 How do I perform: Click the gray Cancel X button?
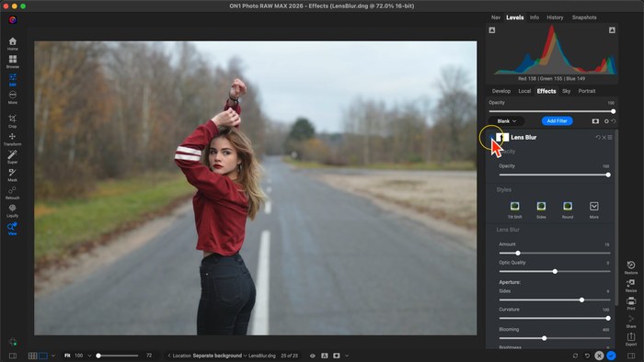(x=599, y=356)
